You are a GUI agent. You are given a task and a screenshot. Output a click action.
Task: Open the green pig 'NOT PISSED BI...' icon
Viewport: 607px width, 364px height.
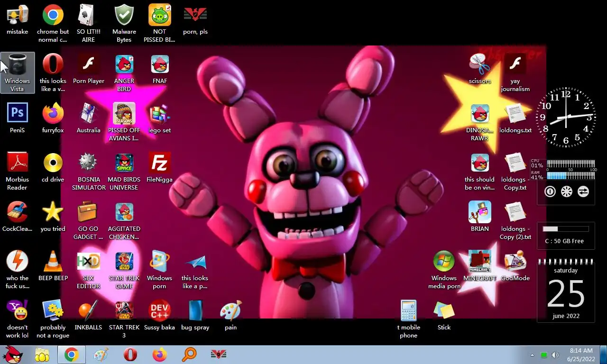[x=159, y=23]
